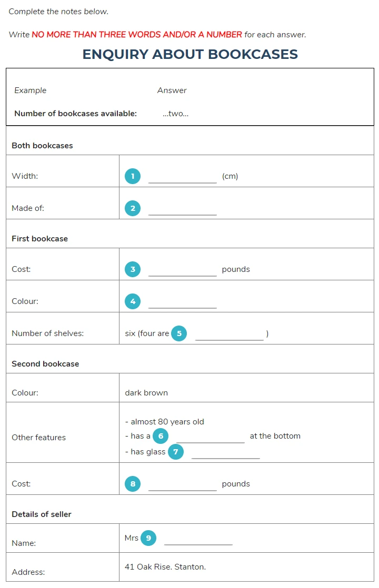The image size is (379, 588).
Task: Click the number 1 question badge
Action: tap(133, 176)
